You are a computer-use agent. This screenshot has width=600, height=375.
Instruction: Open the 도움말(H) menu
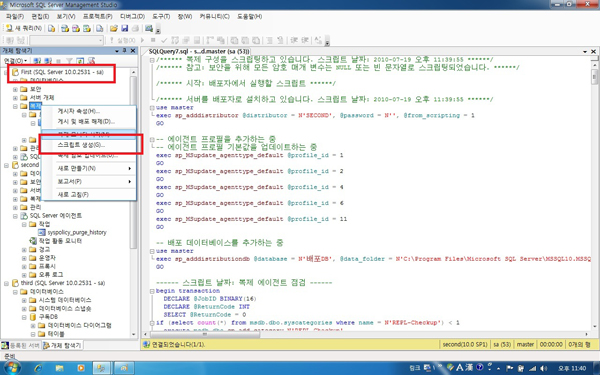pyautogui.click(x=249, y=16)
